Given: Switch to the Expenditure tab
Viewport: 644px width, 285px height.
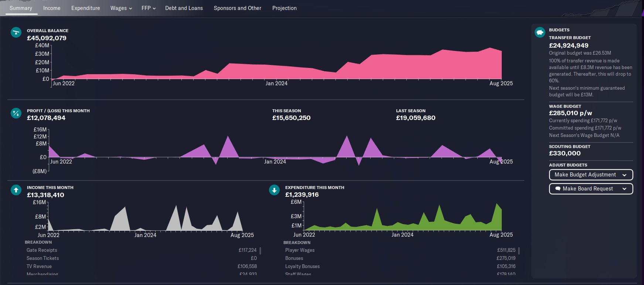Looking at the screenshot, I should [86, 8].
